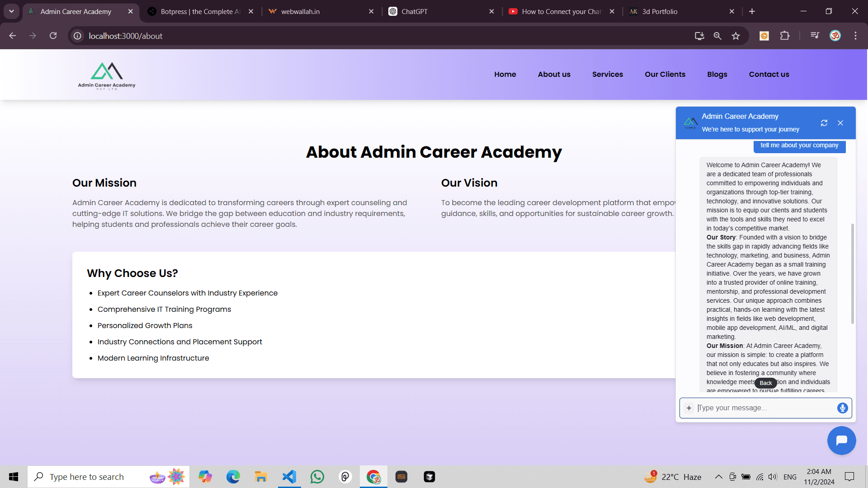Image resolution: width=868 pixels, height=488 pixels.
Task: Go back to previous page
Action: tap(13, 36)
